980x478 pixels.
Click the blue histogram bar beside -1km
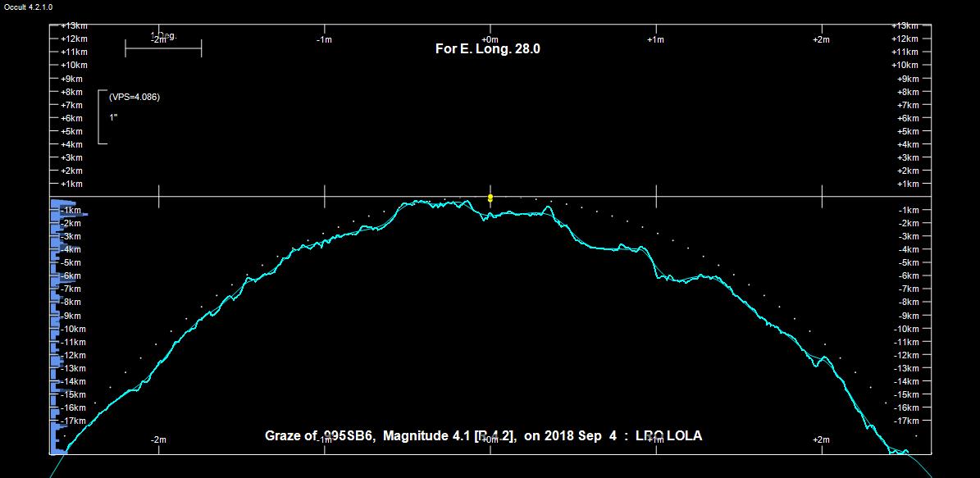[66, 206]
